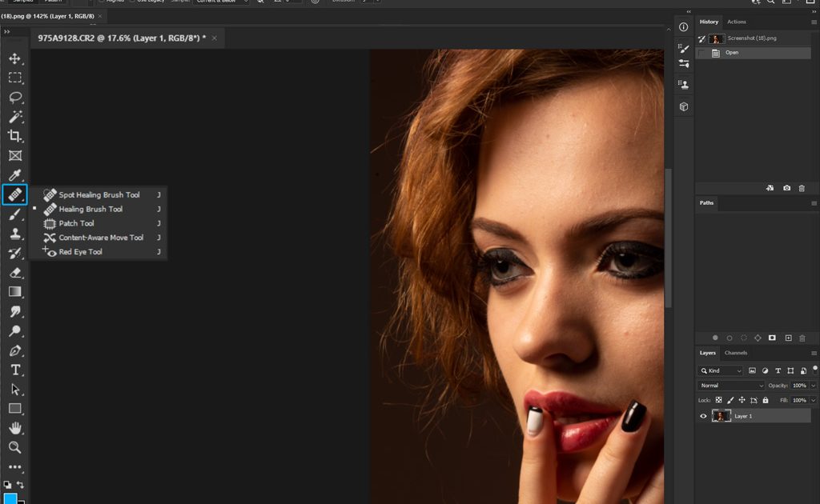Image resolution: width=820 pixels, height=504 pixels.
Task: Select the Dodge tool
Action: pyautogui.click(x=14, y=331)
